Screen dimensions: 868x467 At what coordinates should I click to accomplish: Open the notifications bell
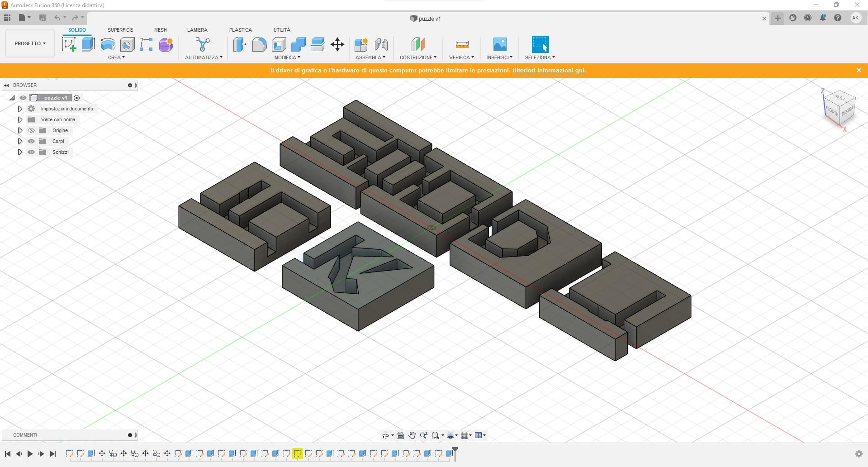(823, 18)
